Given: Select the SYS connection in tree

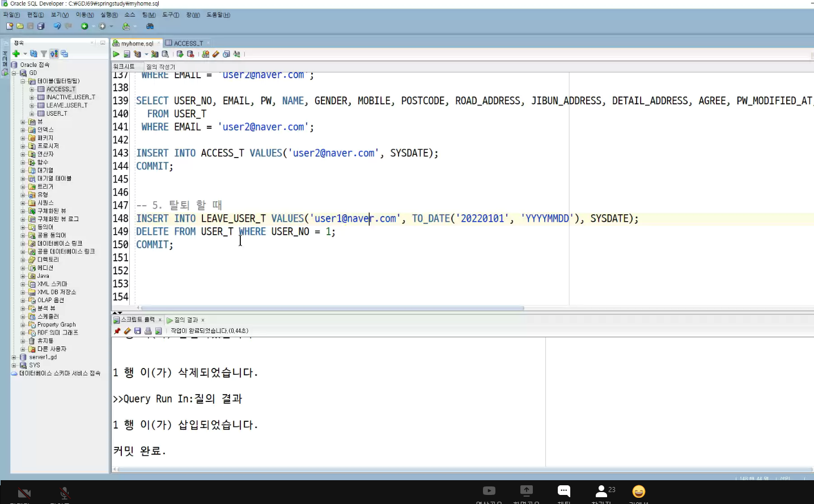Looking at the screenshot, I should (35, 366).
